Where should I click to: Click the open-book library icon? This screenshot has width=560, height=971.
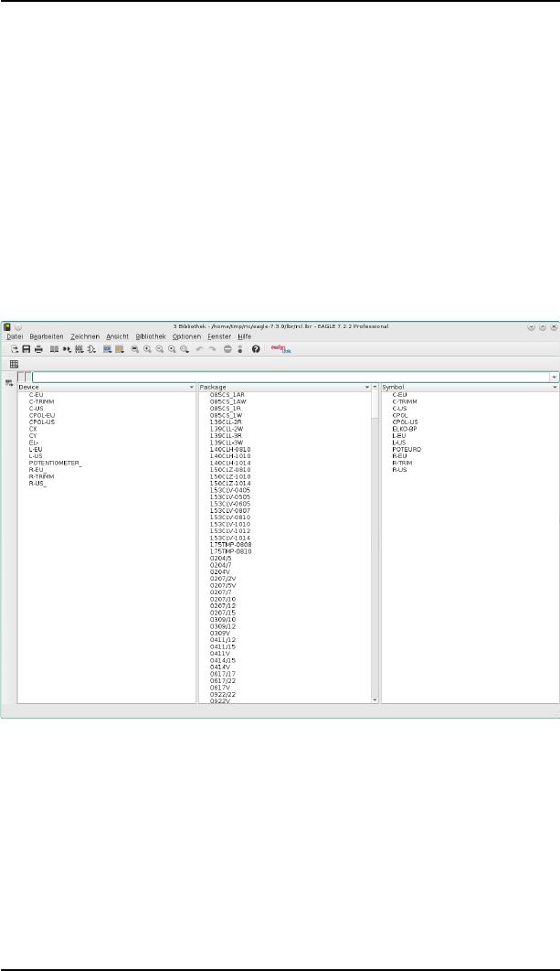pos(55,349)
